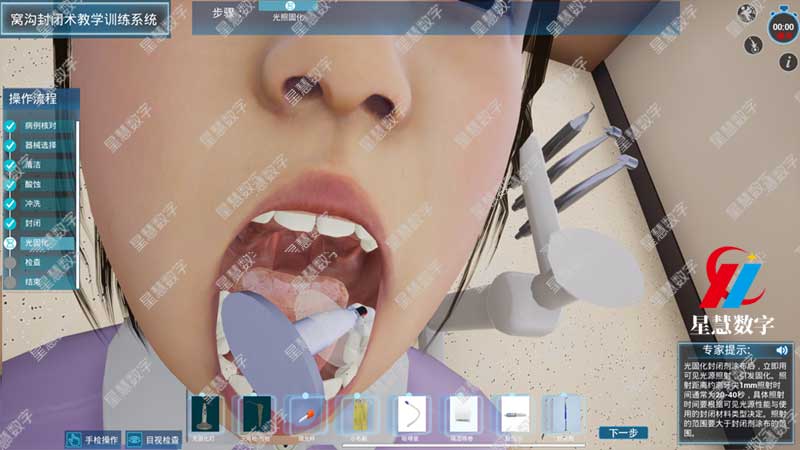The image size is (800, 450).
Task: Toggle the speaker icon in expert tips panel
Action: (x=782, y=350)
